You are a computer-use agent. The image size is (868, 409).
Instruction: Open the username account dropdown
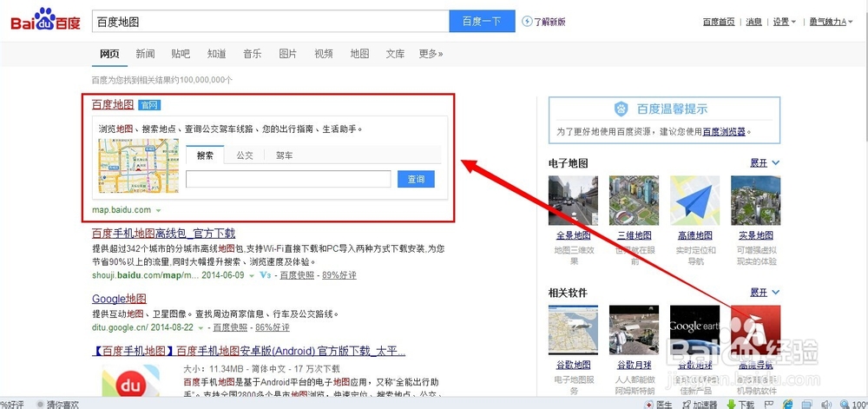click(832, 22)
